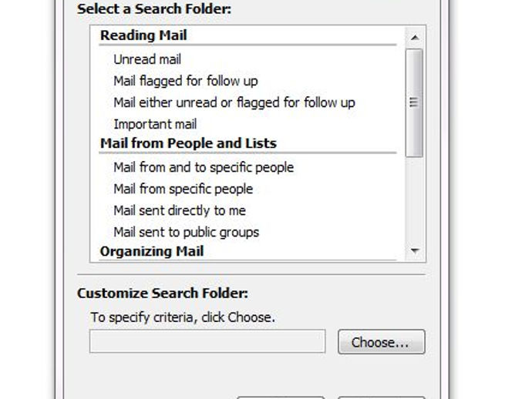The height and width of the screenshot is (399, 532).
Task: Select Mail either unread or flagged option
Action: [234, 102]
